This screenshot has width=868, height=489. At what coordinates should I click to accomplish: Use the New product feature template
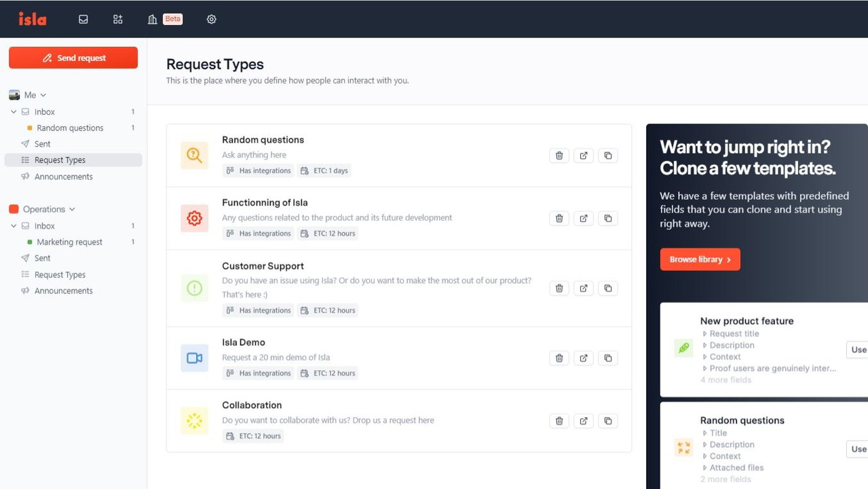click(x=858, y=350)
